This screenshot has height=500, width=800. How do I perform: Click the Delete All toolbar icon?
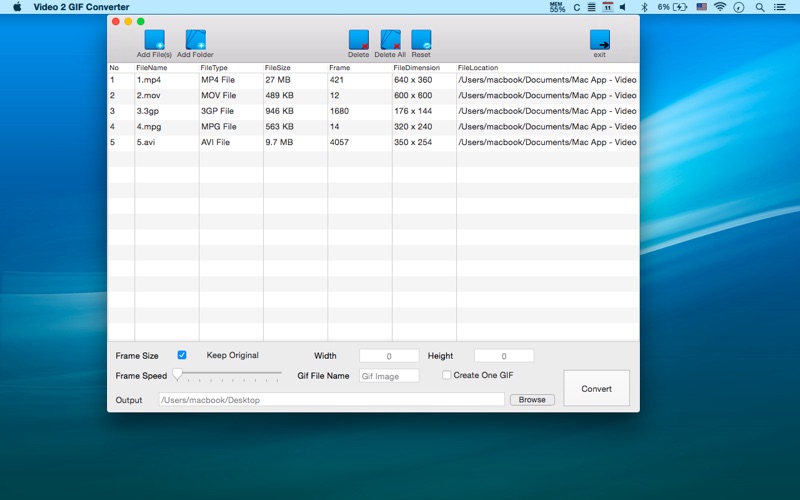pos(390,40)
